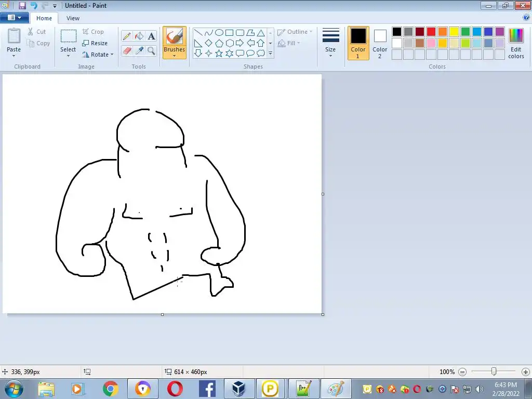Image resolution: width=532 pixels, height=399 pixels.
Task: Click the Cut button
Action: [37, 32]
